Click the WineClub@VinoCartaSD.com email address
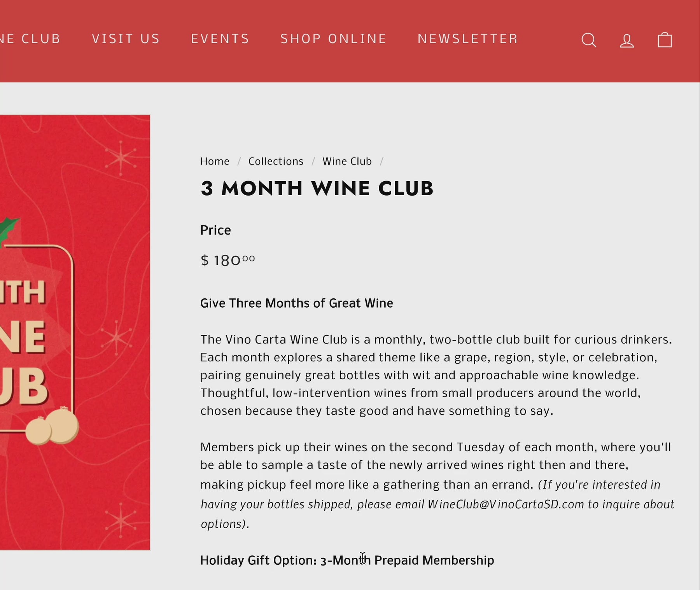Viewport: 700px width, 590px height. point(506,504)
